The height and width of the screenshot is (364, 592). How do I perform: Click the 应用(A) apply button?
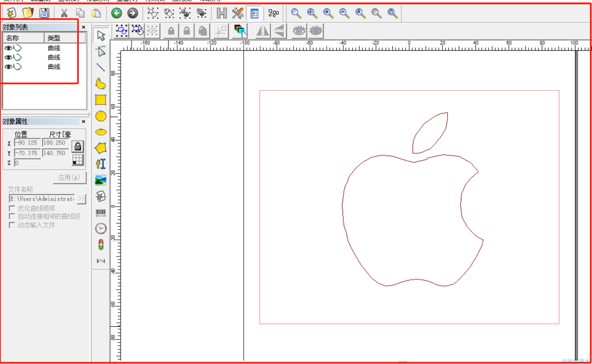click(69, 178)
